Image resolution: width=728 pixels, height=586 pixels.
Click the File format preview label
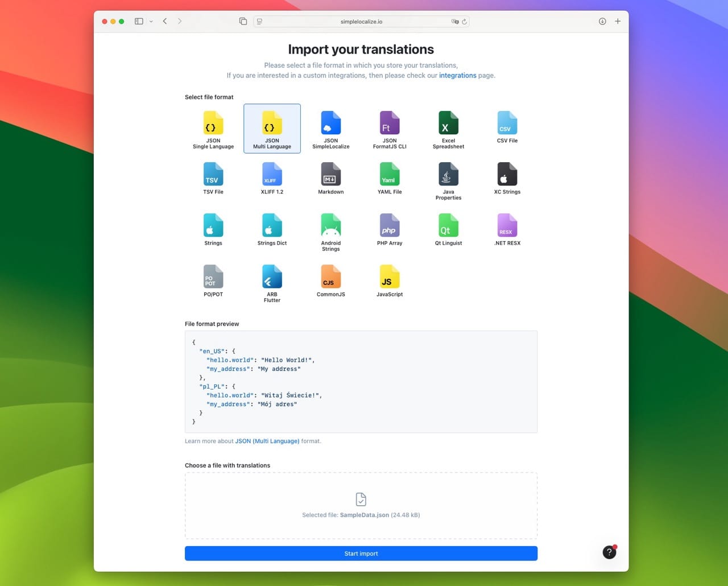(212, 324)
